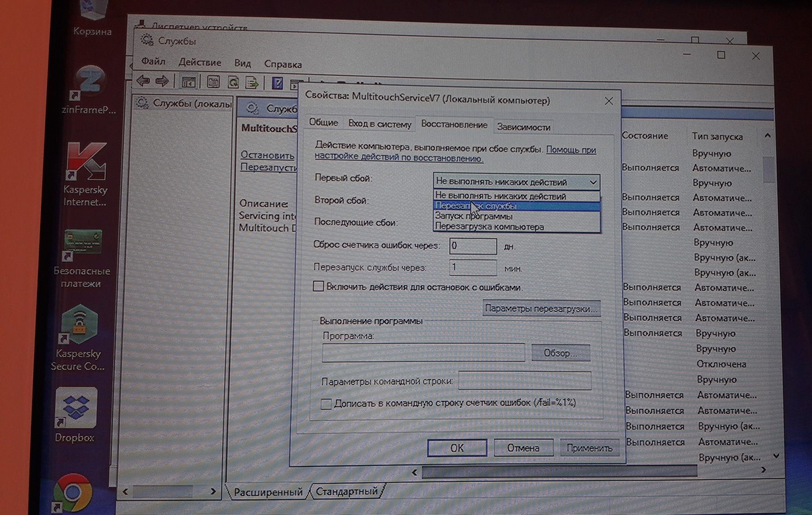Open the Безопасные платежи shortcut
The width and height of the screenshot is (812, 515).
coord(82,259)
